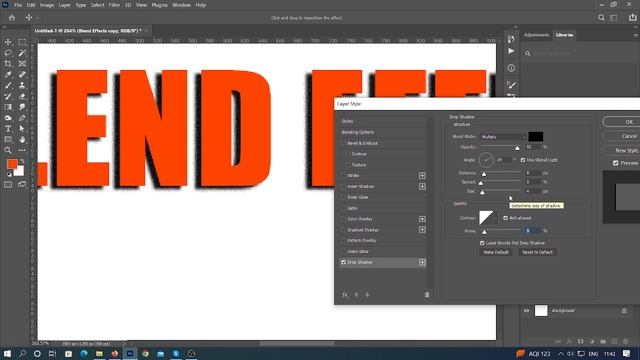Open Photoshop search magnifier at top right
This screenshot has height=360, width=640.
tap(601, 18)
